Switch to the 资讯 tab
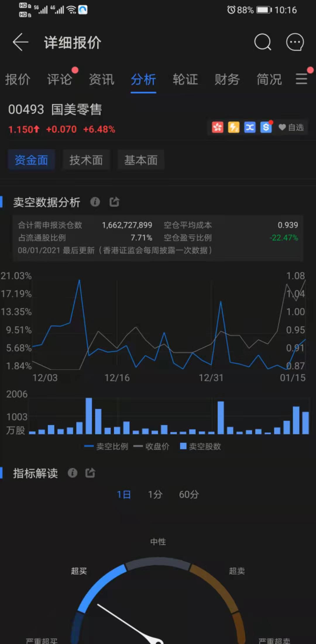Screen dimensions: 316x644 point(102,79)
